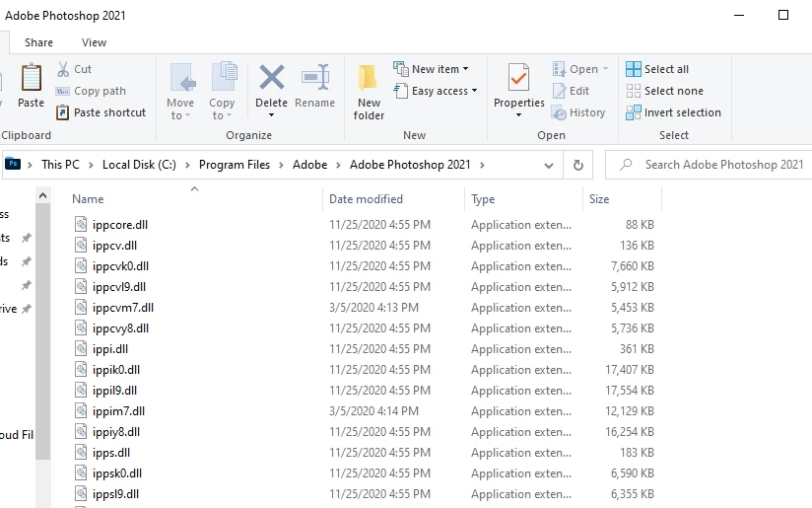Click the Cut scissors icon
This screenshot has width=812, height=508.
63,69
